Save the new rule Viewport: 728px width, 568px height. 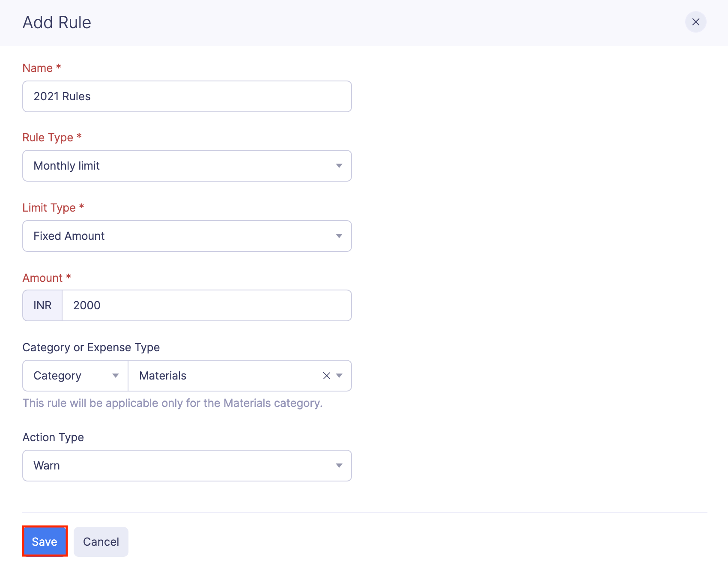click(45, 541)
